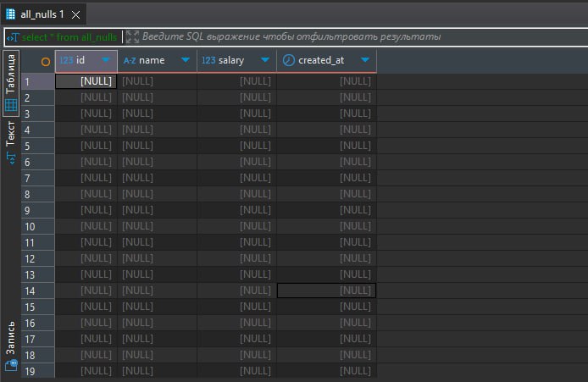
Task: Select row number 7 header
Action: coord(38,178)
